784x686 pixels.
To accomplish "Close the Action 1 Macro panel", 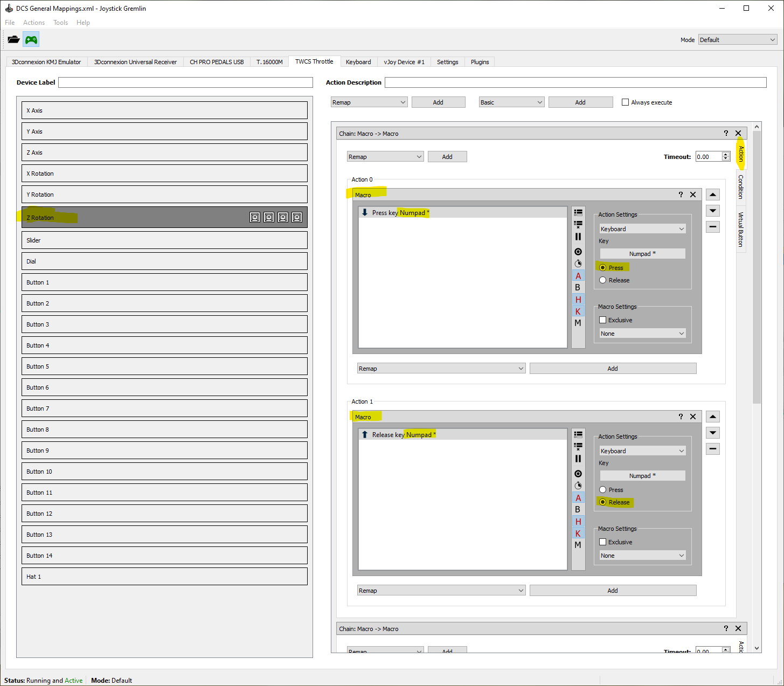I will pos(693,417).
